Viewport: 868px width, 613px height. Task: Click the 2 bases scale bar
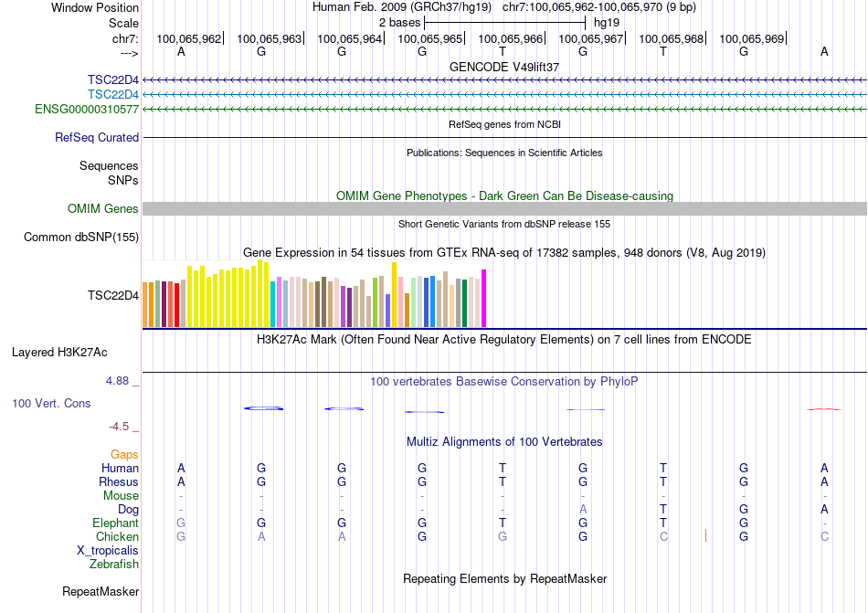coord(504,23)
